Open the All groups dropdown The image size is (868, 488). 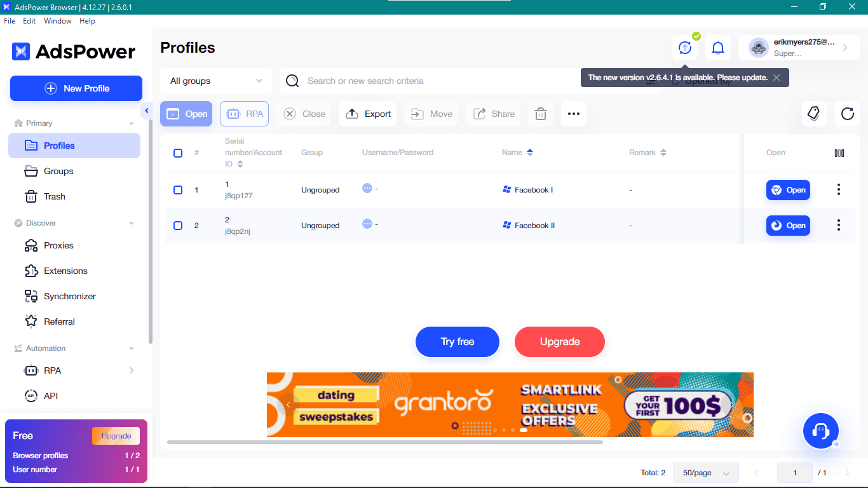216,81
